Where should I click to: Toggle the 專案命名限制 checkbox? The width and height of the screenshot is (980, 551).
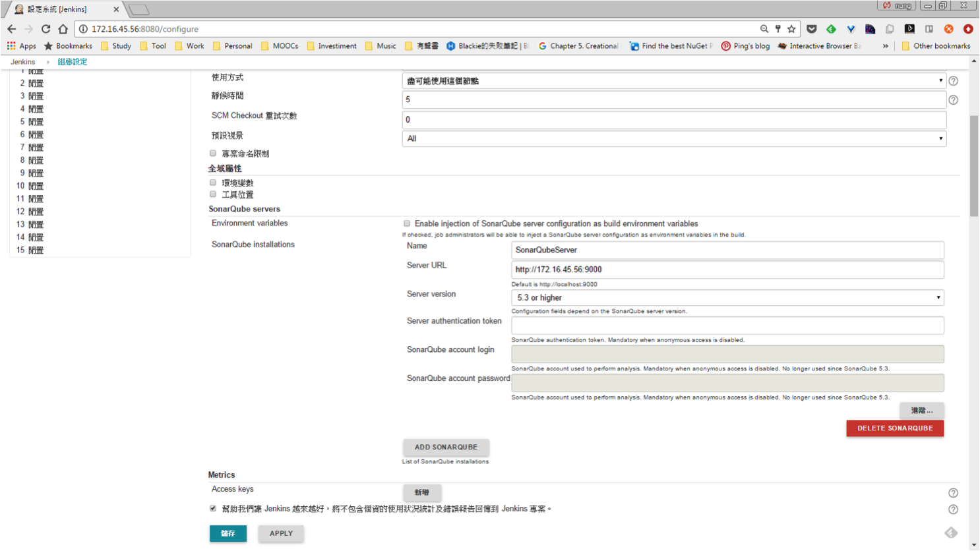pyautogui.click(x=213, y=153)
